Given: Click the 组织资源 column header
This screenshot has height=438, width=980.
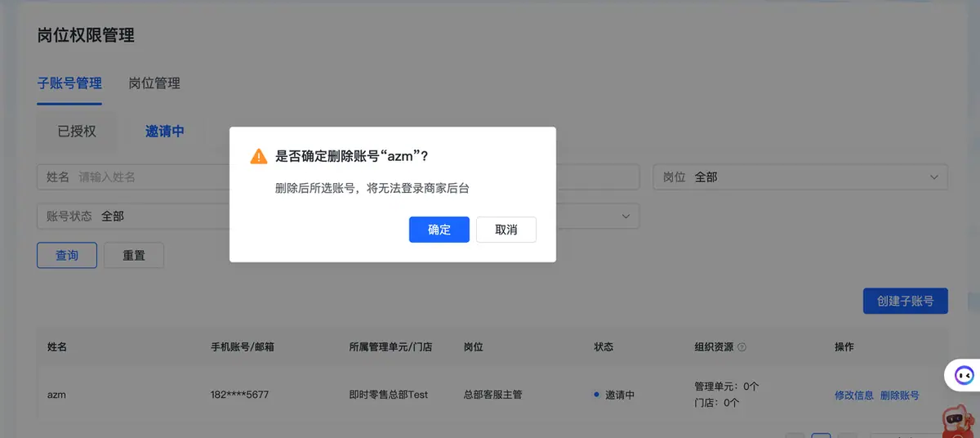Looking at the screenshot, I should [714, 346].
